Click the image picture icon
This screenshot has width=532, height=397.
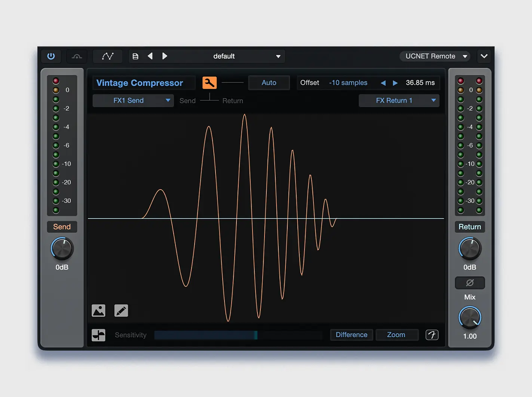[98, 311]
